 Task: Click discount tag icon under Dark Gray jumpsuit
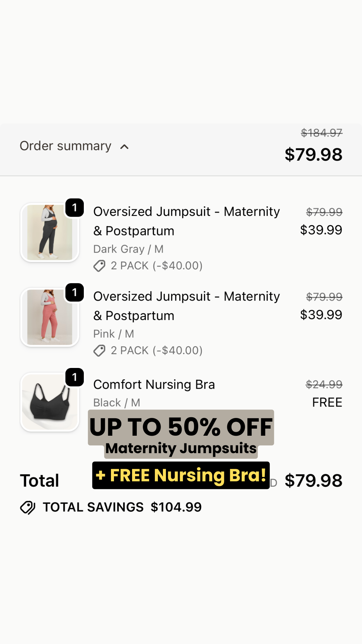click(x=99, y=266)
